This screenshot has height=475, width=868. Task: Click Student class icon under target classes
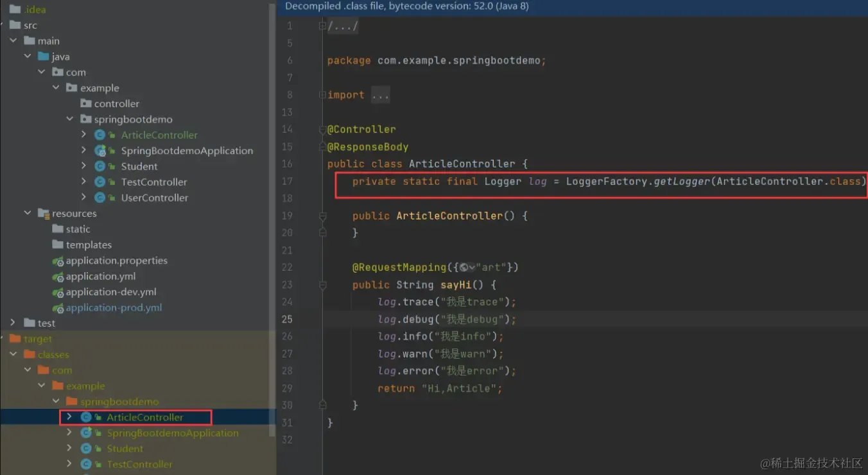86,449
